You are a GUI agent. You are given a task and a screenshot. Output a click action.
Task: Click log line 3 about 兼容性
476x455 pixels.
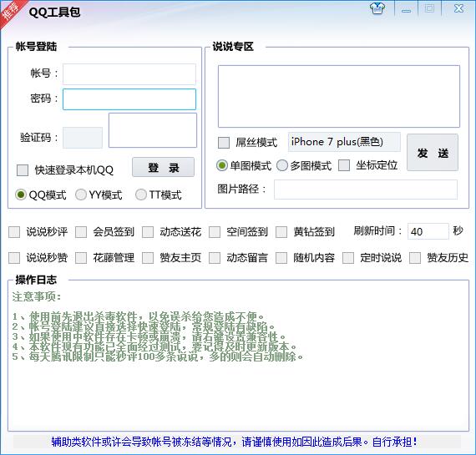pos(149,336)
